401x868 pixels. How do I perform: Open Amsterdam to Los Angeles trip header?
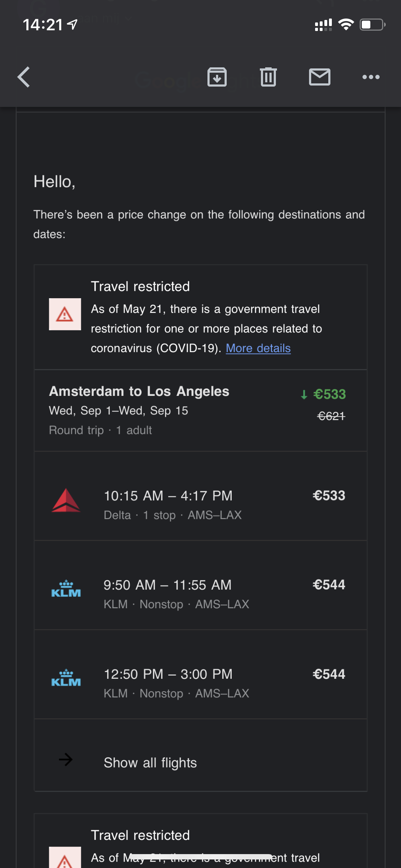(x=139, y=391)
